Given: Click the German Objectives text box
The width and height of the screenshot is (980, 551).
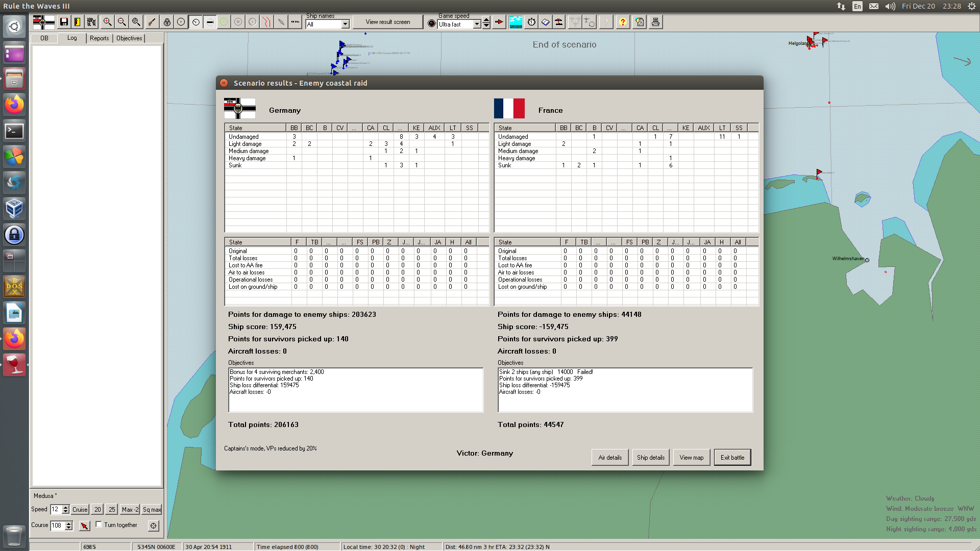Looking at the screenshot, I should click(356, 390).
